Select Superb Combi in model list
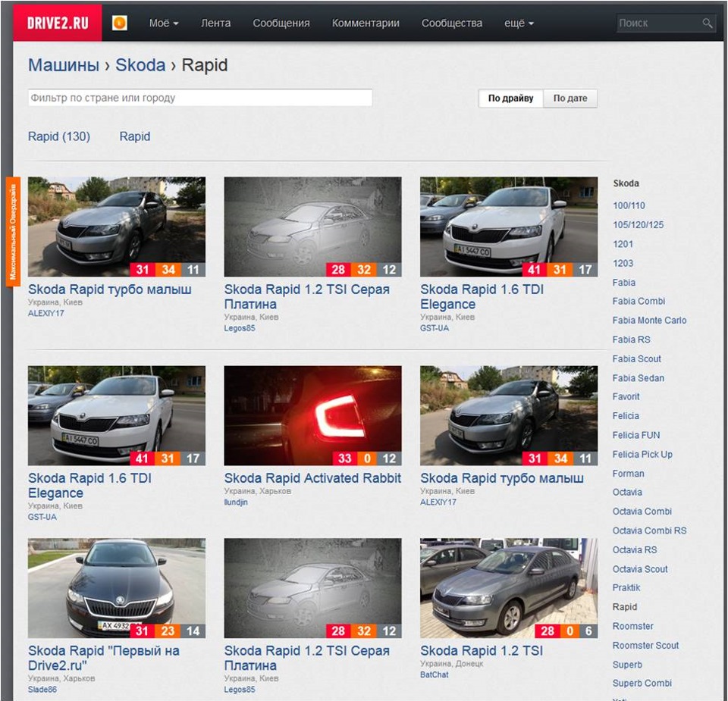 point(642,684)
